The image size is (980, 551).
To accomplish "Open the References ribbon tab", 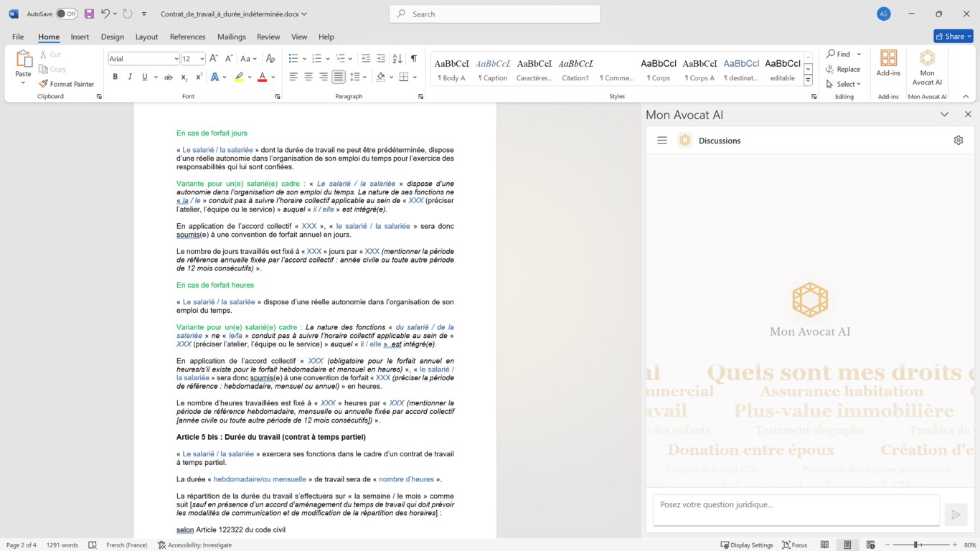I will (x=187, y=37).
